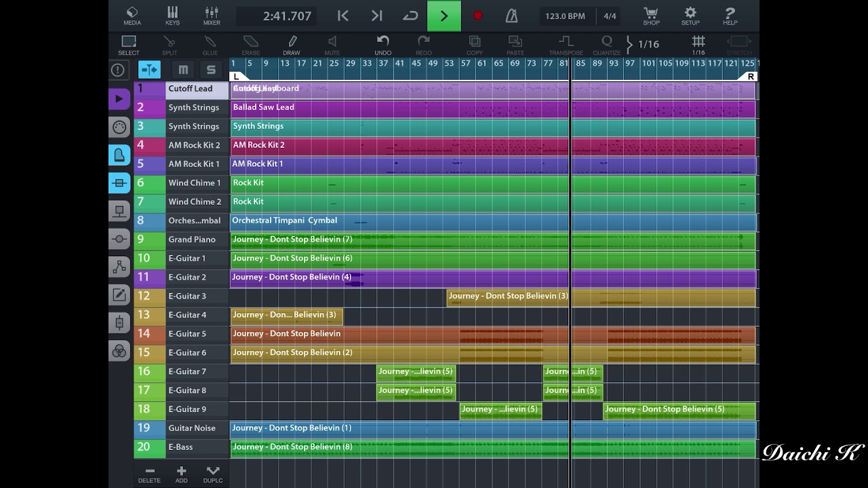Select the Erase tool
The height and width of the screenshot is (488, 868).
251,45
